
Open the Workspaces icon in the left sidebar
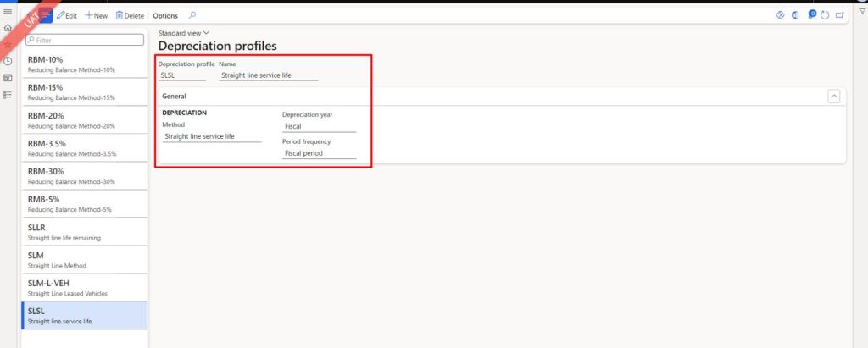click(8, 78)
